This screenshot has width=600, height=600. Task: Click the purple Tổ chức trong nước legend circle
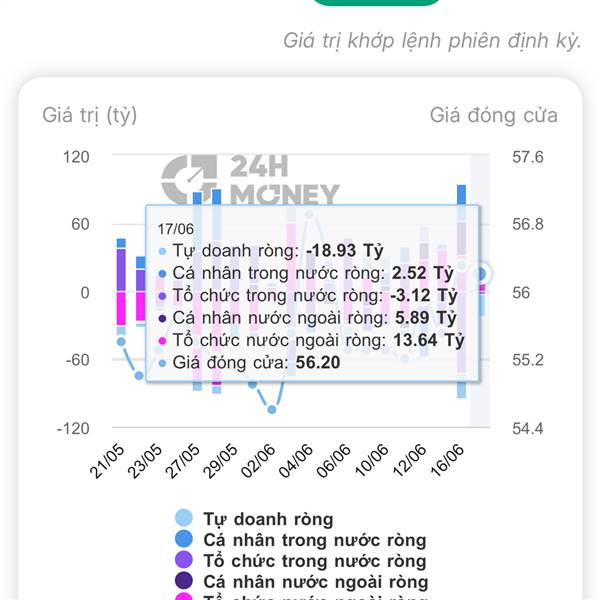[184, 559]
